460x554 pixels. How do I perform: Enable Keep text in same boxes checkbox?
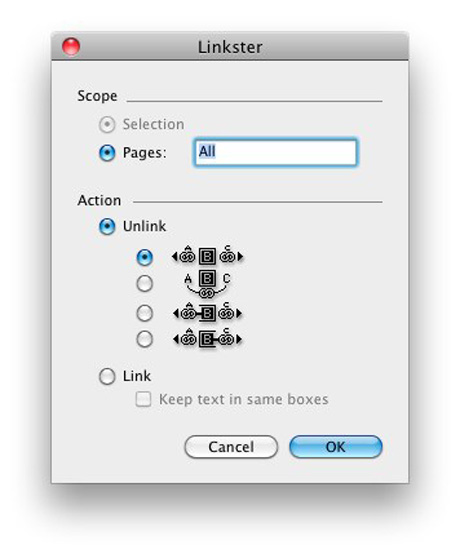coord(143,400)
